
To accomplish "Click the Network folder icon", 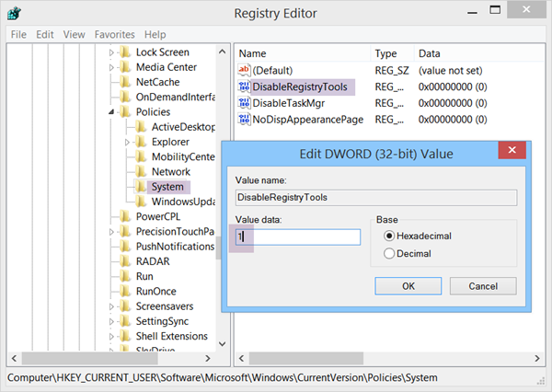I will point(141,171).
